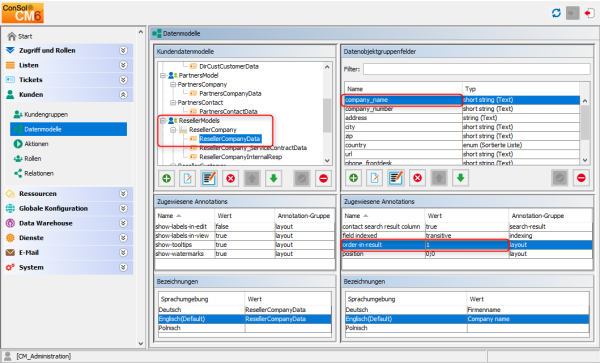The width and height of the screenshot is (600, 363).
Task: Click red minus deactivate icon under Kundendatenmodelle
Action: tap(323, 178)
